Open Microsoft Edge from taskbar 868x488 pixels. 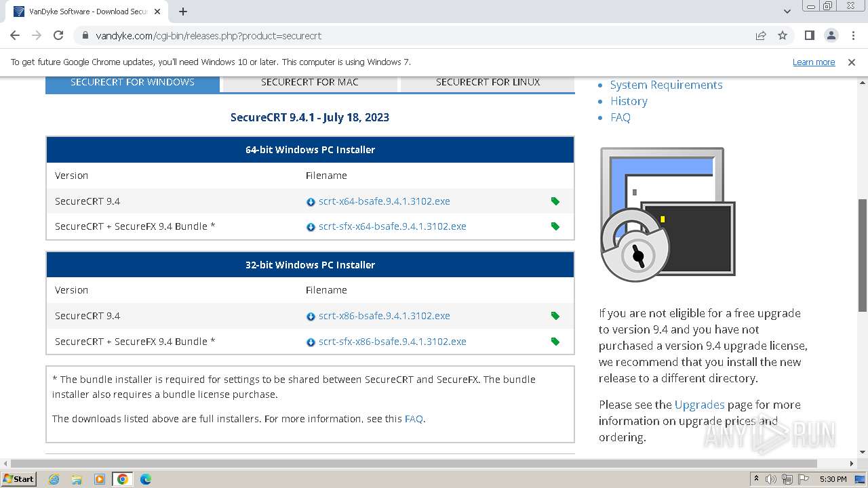tap(146, 479)
